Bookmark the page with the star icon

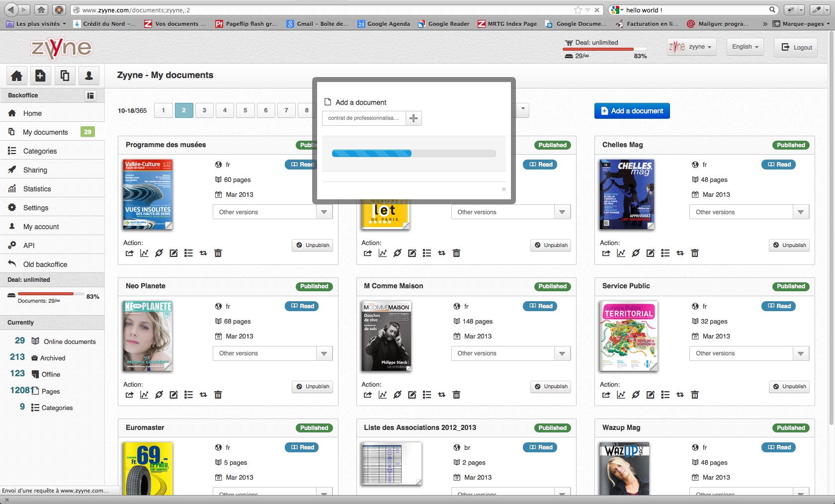click(x=578, y=10)
